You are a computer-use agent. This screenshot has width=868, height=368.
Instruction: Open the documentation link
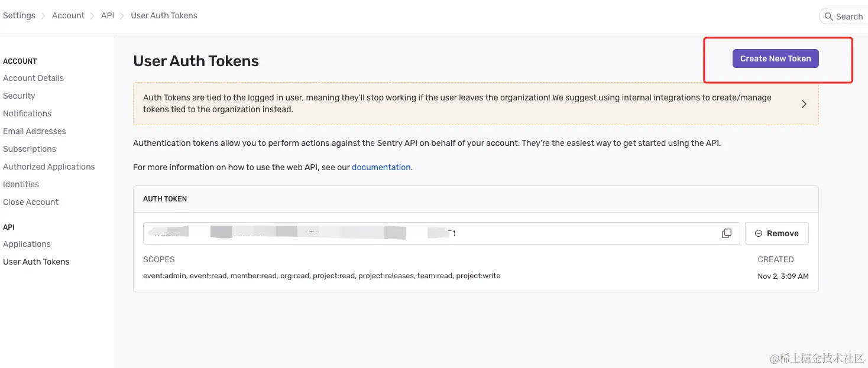[x=381, y=167]
